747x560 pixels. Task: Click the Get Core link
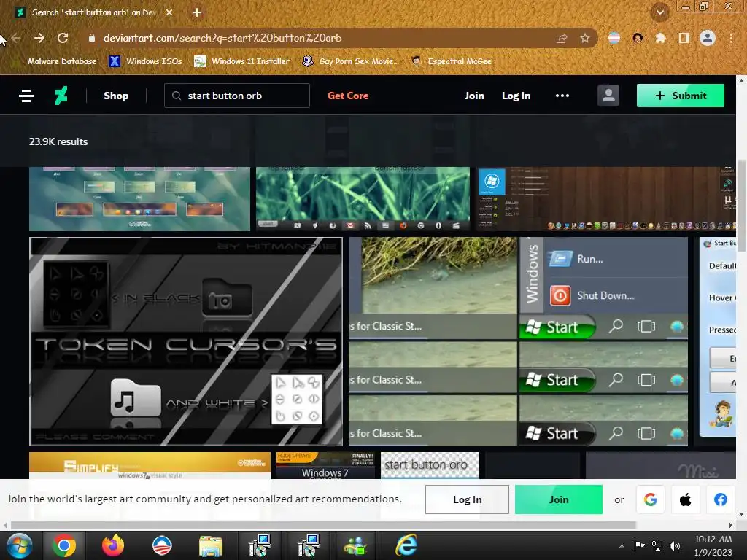click(x=348, y=96)
